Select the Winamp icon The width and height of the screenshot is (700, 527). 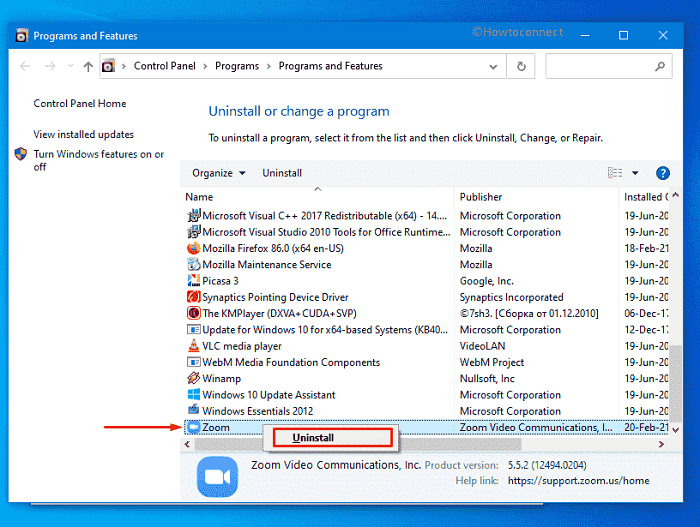(193, 378)
